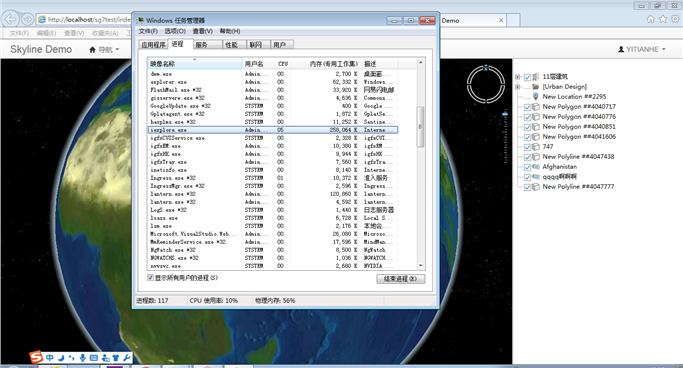The width and height of the screenshot is (683, 368).
Task: Click the New Location ##2295 pin icon
Action: (536, 97)
